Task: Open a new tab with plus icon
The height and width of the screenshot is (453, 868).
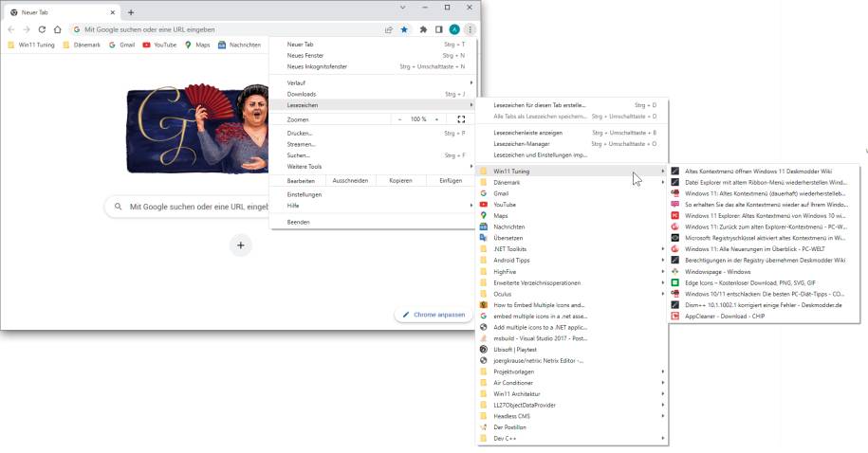Action: tap(131, 12)
